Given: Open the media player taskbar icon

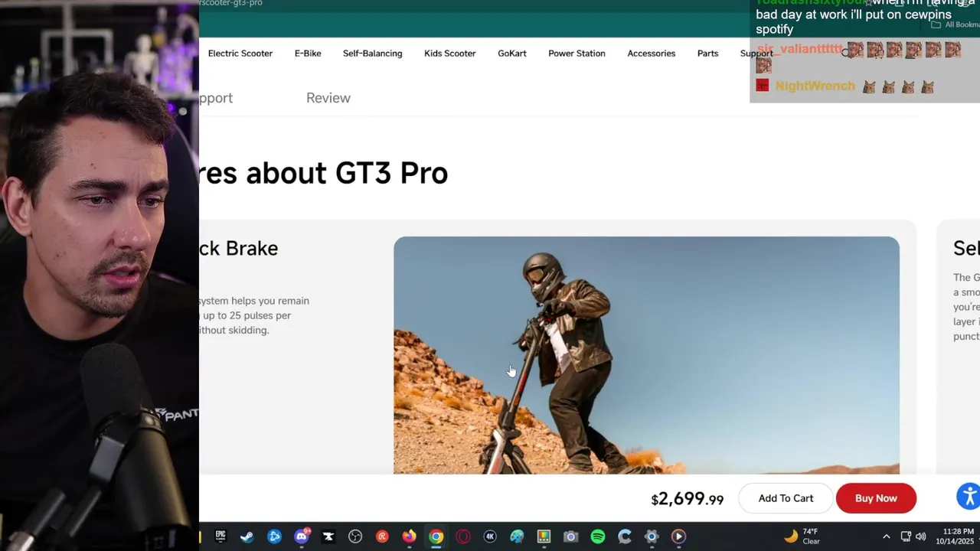Looking at the screenshot, I should pos(678,536).
